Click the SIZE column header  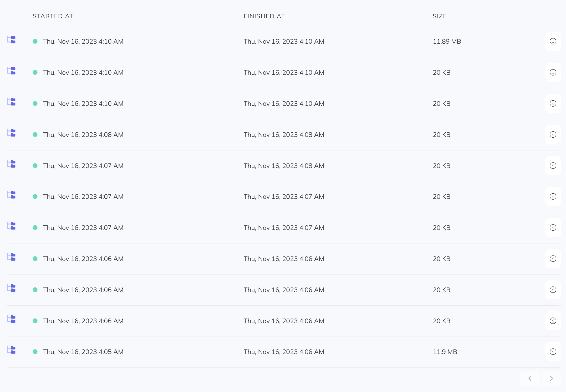coord(440,16)
